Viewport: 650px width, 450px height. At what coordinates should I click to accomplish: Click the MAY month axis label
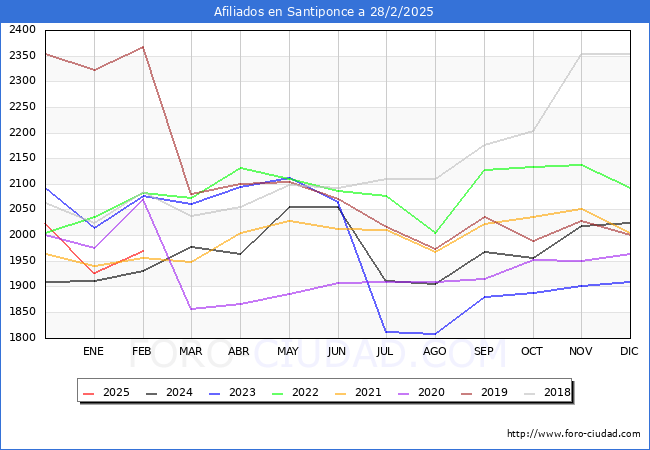[x=288, y=351]
